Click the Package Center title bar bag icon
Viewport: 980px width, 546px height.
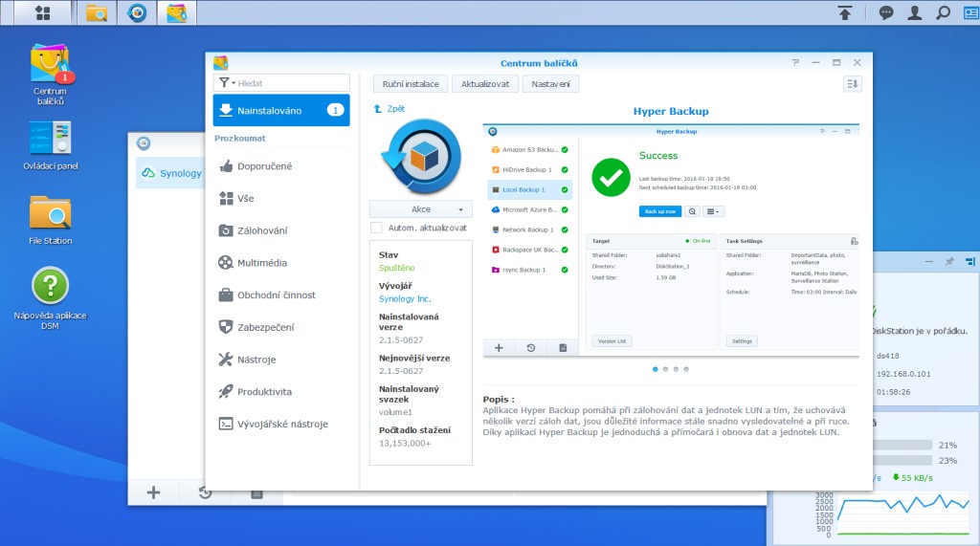click(221, 62)
